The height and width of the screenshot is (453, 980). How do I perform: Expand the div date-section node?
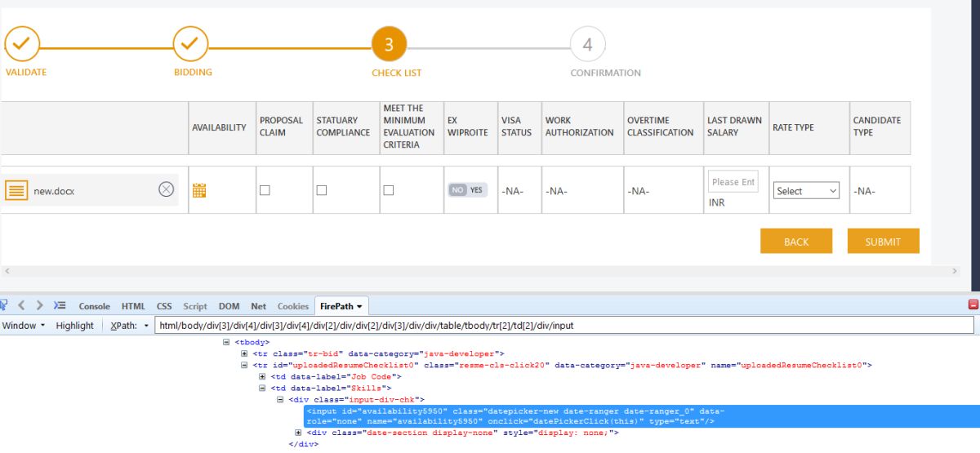(298, 432)
